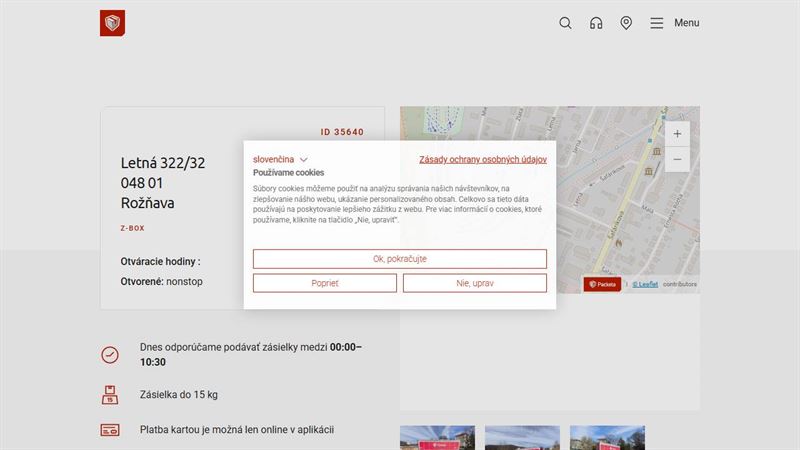The width and height of the screenshot is (800, 450).
Task: Click the Packeta badge on map
Action: tap(602, 284)
